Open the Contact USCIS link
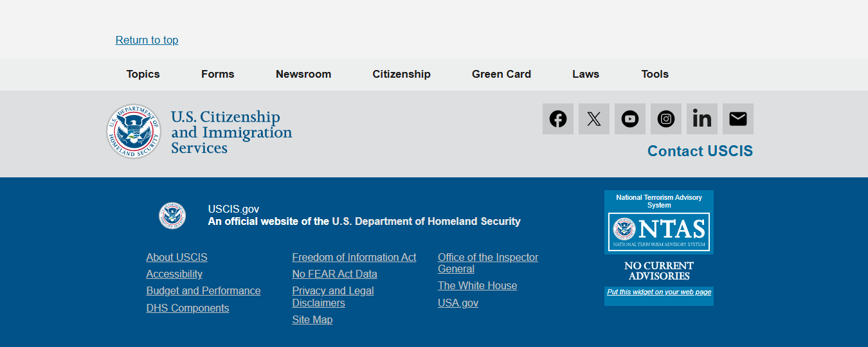 700,151
